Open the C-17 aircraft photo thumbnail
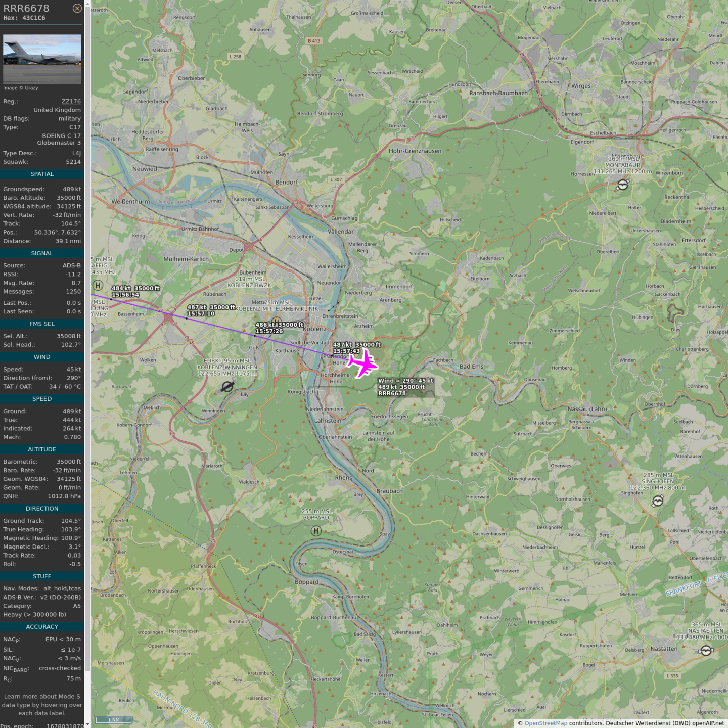Screen dimensions: 728x728 click(x=42, y=59)
